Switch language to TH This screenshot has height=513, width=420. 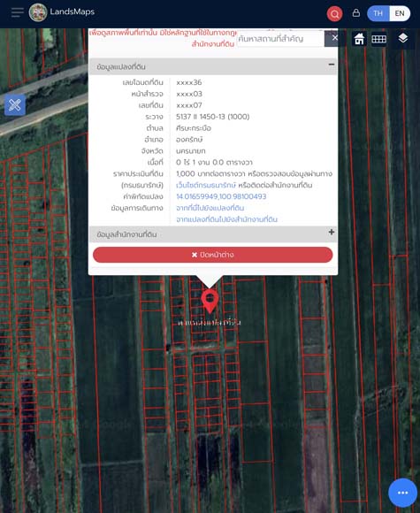pyautogui.click(x=378, y=13)
